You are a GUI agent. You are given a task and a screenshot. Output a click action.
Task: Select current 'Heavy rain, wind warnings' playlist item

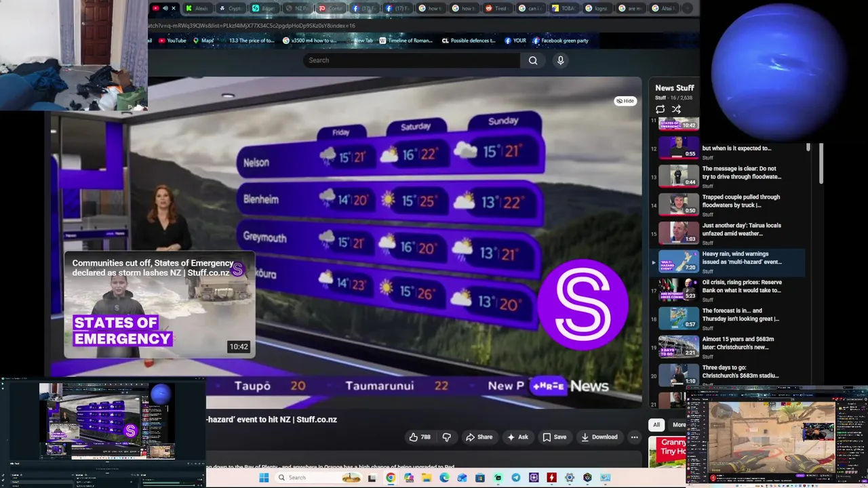728,262
